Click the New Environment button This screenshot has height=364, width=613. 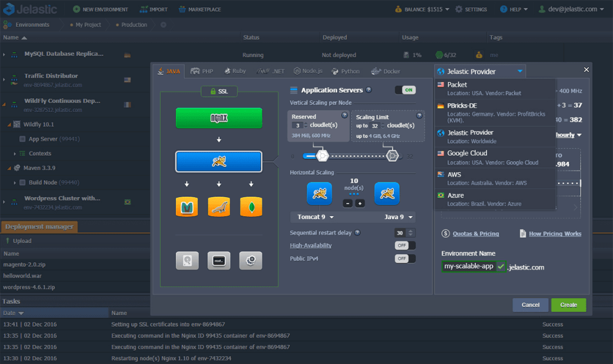[101, 9]
